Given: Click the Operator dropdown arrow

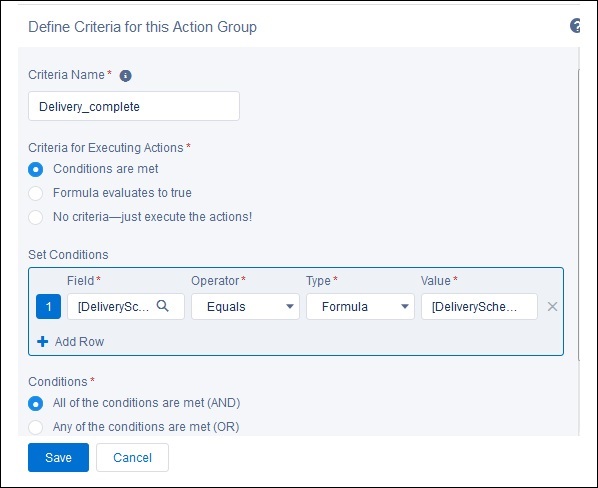Looking at the screenshot, I should tap(290, 307).
